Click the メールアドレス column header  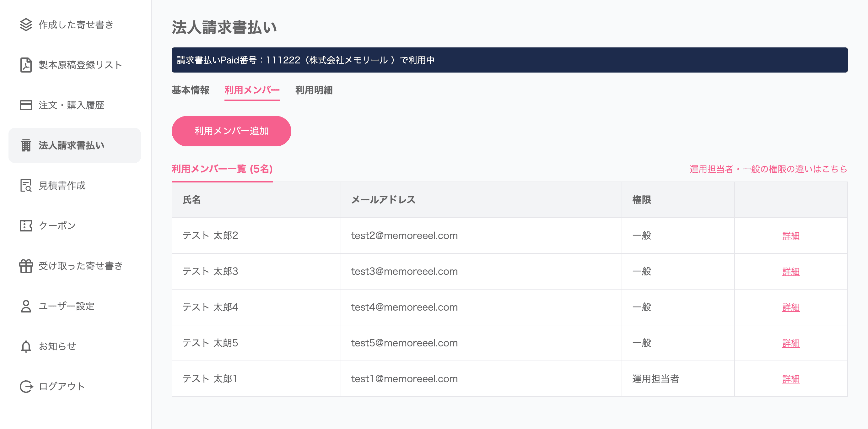481,200
